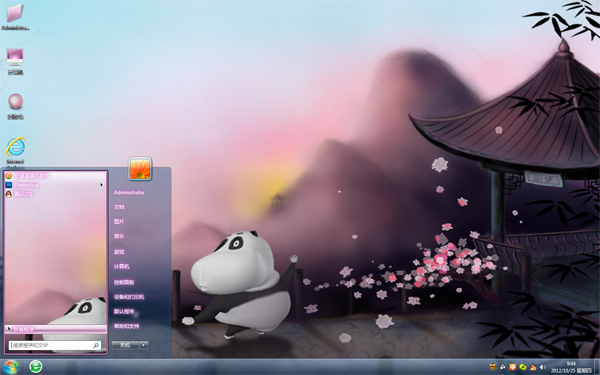Open 图片 (Pictures) in Start menu
Screen dimensions: 600x375
(119, 222)
